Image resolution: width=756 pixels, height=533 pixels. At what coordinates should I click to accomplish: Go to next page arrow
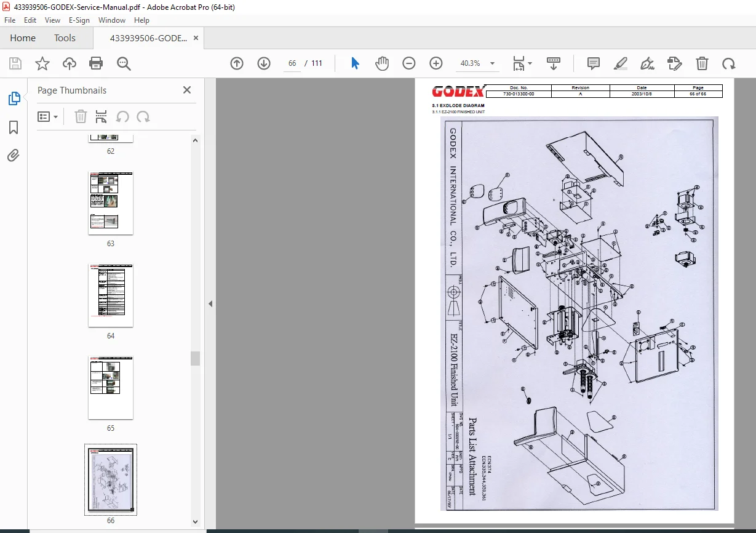point(264,63)
